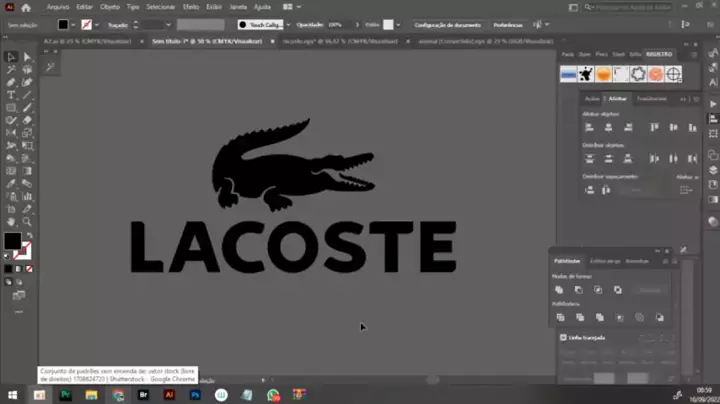Screen dimensions: 720x404
Task: Select the Curvature tool
Action: [27, 82]
